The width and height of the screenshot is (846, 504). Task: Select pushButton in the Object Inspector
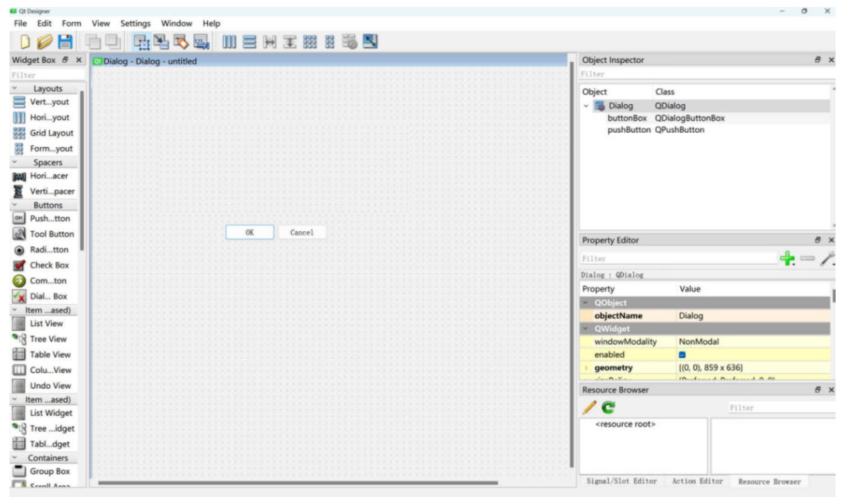[x=629, y=130]
